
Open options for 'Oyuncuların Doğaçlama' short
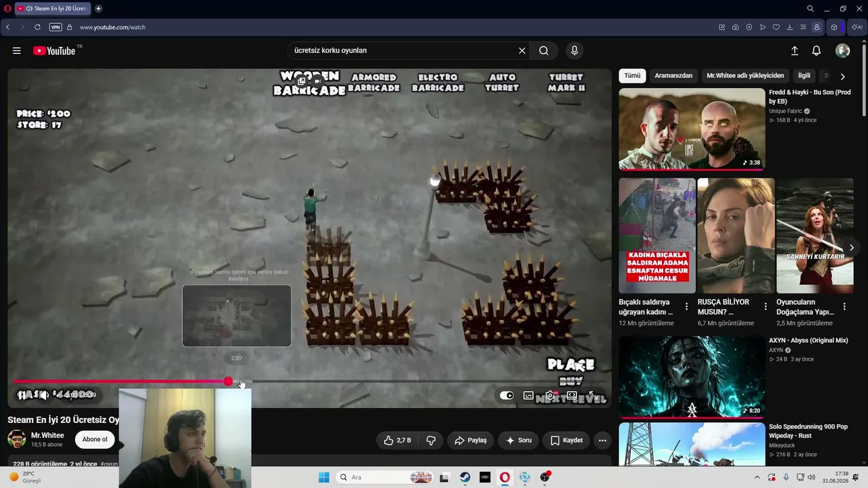(x=844, y=306)
